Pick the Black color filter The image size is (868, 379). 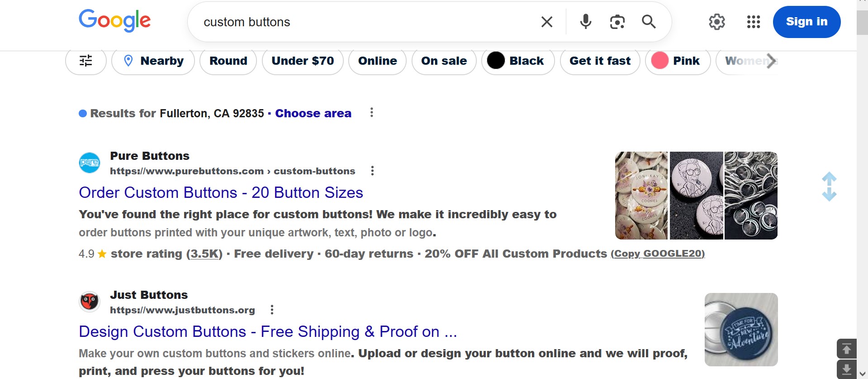click(518, 61)
